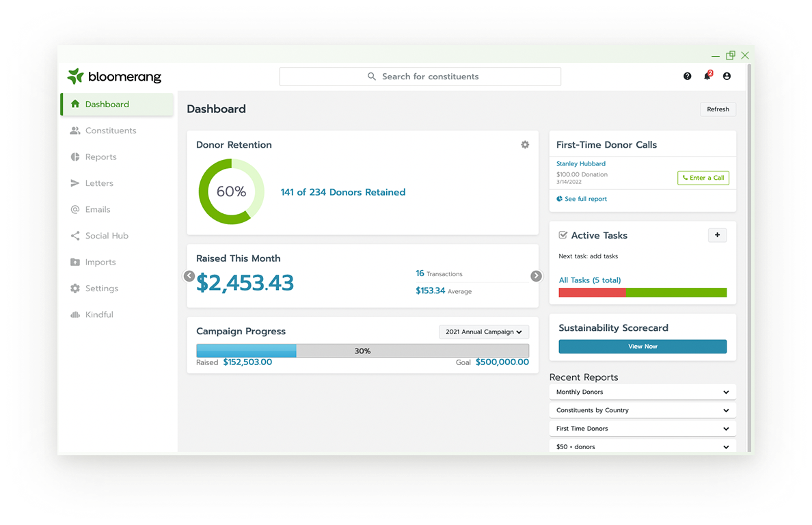Click the Social Hub share icon
This screenshot has width=812, height=525.
(75, 236)
